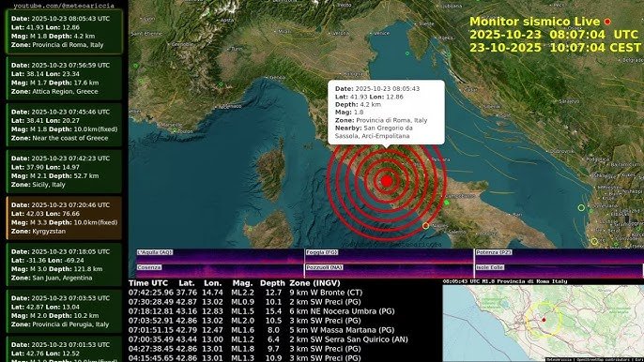The width and height of the screenshot is (644, 362).
Task: Click the red epicenter dot in the mini map
Action: (544, 320)
